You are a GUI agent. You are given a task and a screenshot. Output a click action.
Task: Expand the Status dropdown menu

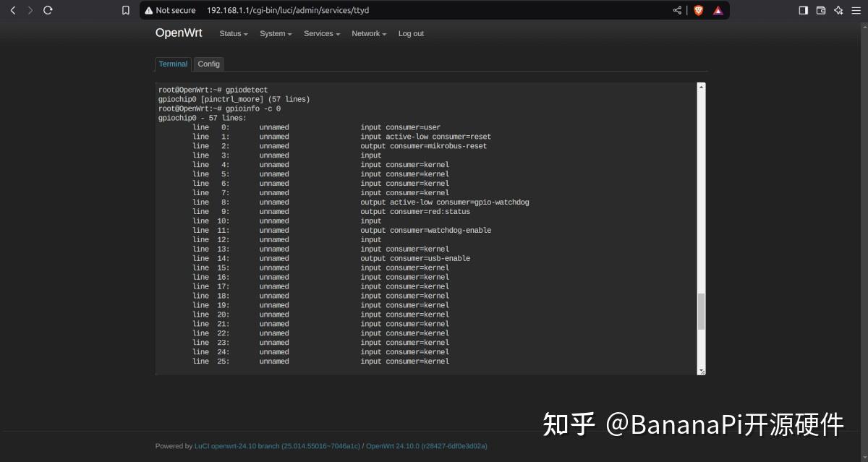[x=233, y=33]
